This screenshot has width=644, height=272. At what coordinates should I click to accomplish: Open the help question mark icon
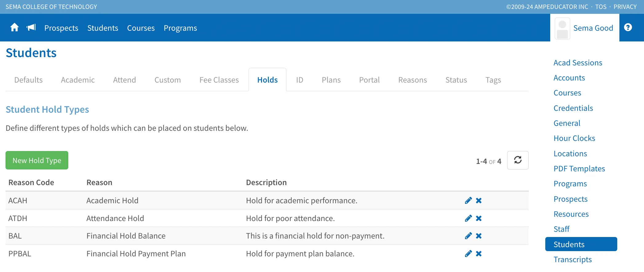tap(628, 27)
